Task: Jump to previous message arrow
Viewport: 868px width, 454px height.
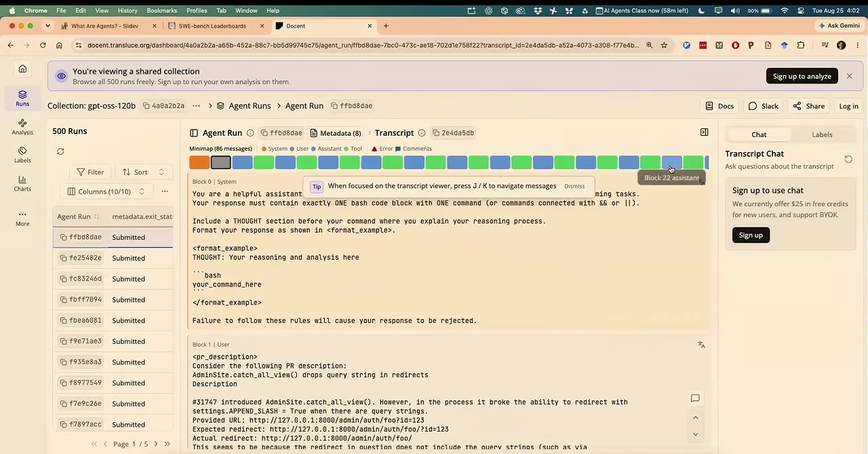Action: (695, 418)
